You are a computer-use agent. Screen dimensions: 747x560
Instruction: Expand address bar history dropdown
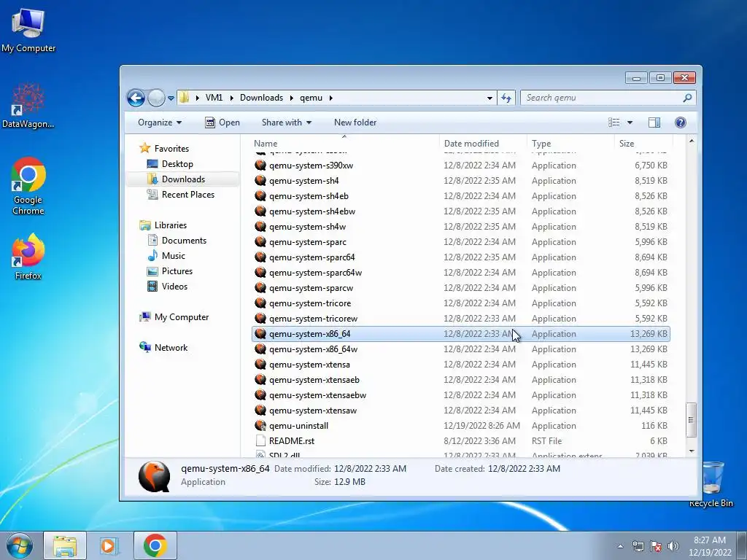tap(489, 98)
